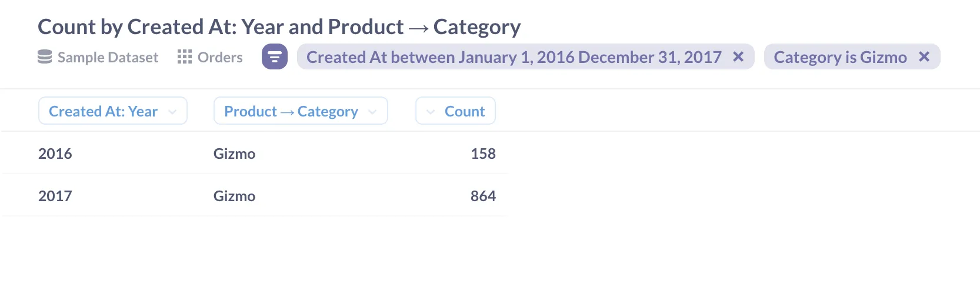Click the Count column header

pos(465,111)
